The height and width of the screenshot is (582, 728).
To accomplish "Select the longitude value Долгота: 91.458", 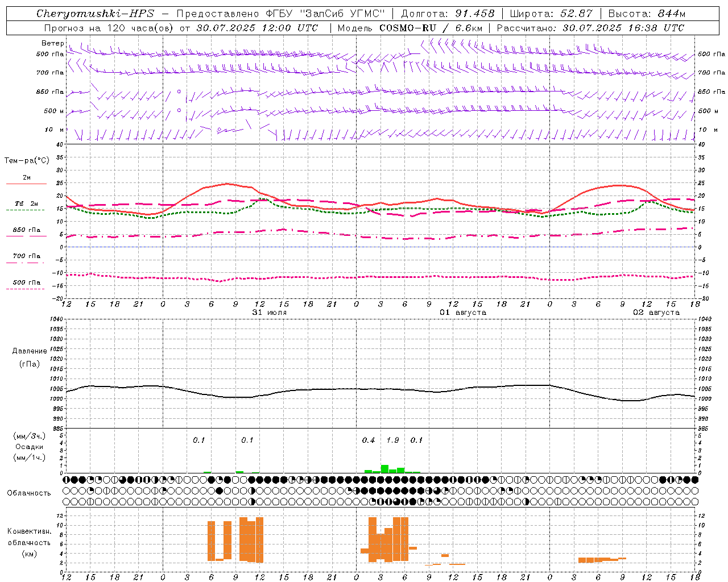I will coord(448,14).
